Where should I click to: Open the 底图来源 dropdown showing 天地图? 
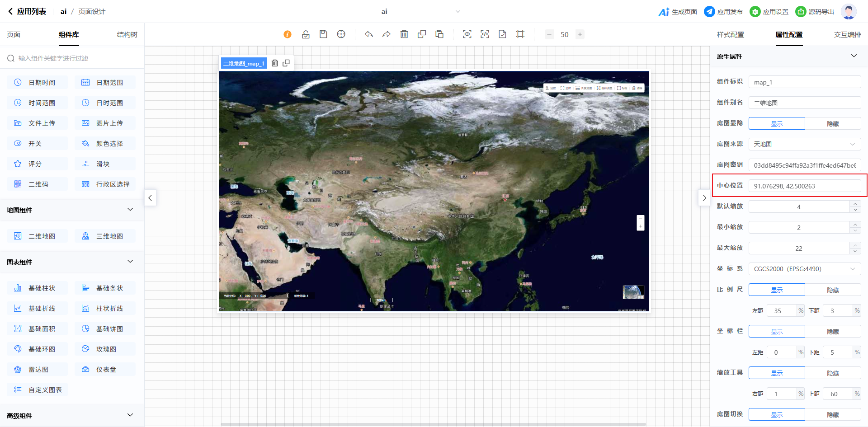[804, 144]
